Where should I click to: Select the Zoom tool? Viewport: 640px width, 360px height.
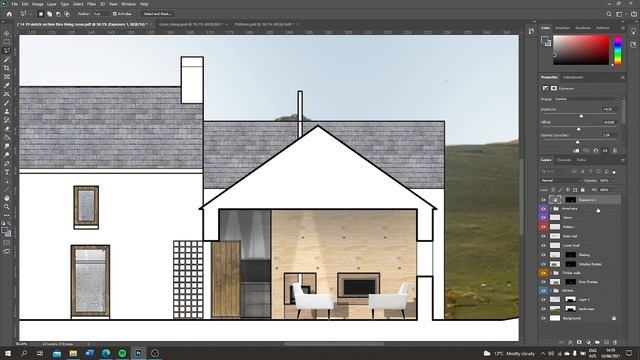click(x=7, y=207)
